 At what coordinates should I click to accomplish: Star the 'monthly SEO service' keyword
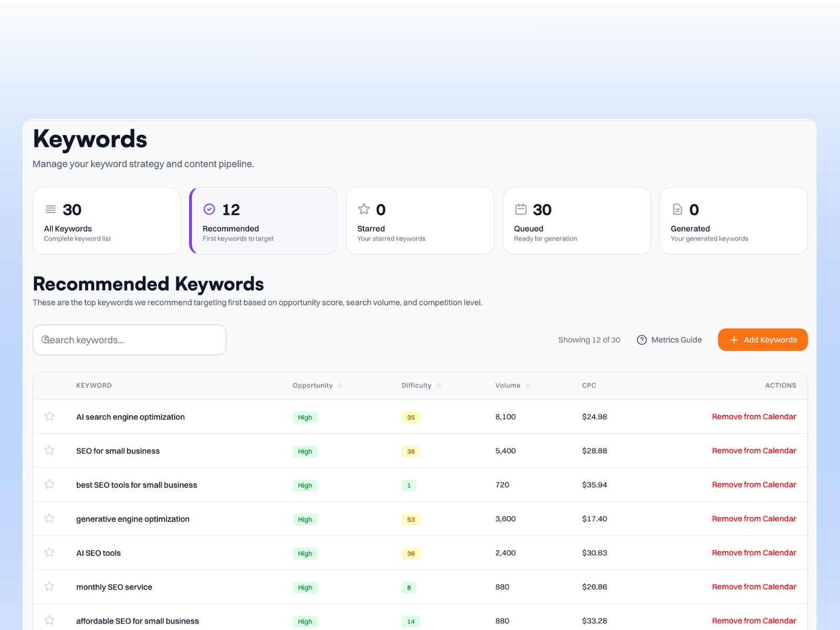click(x=49, y=586)
